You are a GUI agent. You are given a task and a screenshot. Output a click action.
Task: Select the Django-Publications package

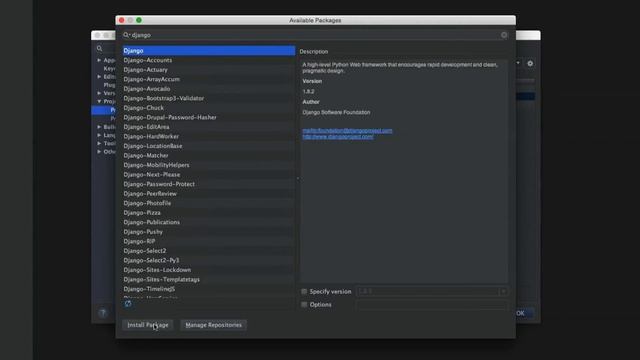[209, 222]
